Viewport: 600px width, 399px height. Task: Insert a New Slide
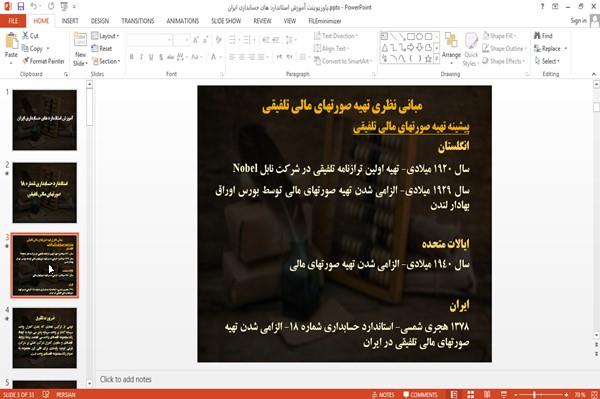pyautogui.click(x=80, y=50)
